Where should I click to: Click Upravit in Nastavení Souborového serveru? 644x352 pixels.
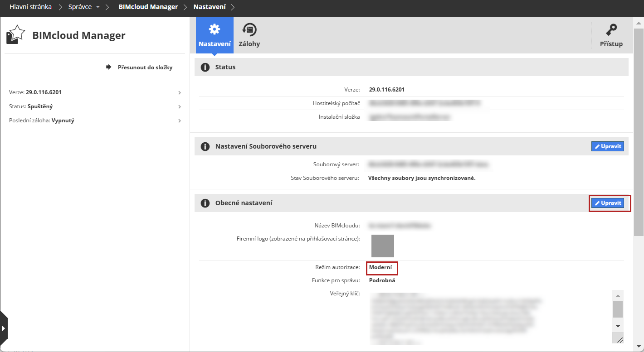[x=607, y=146]
